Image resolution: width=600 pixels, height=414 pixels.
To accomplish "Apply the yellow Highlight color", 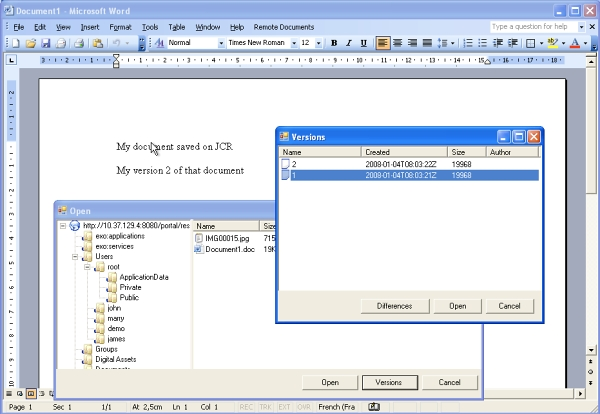I will (x=553, y=43).
